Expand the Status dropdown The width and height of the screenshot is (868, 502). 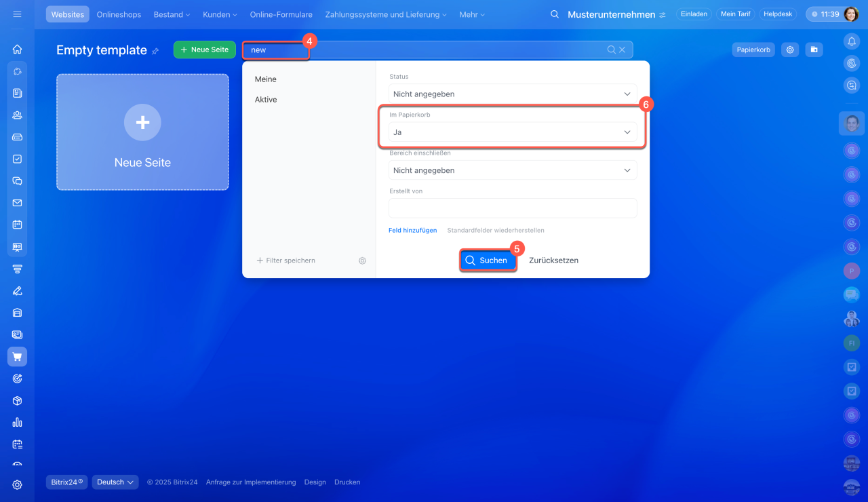coord(513,94)
